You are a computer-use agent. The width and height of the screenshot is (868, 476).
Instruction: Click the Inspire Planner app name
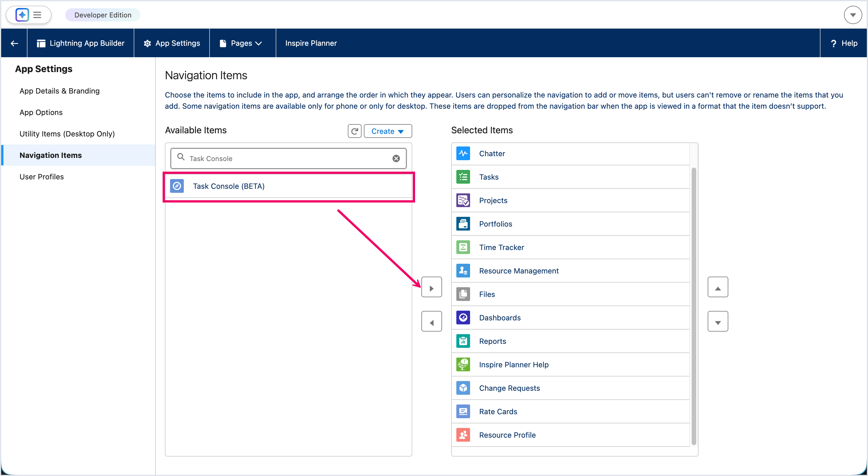click(x=311, y=43)
